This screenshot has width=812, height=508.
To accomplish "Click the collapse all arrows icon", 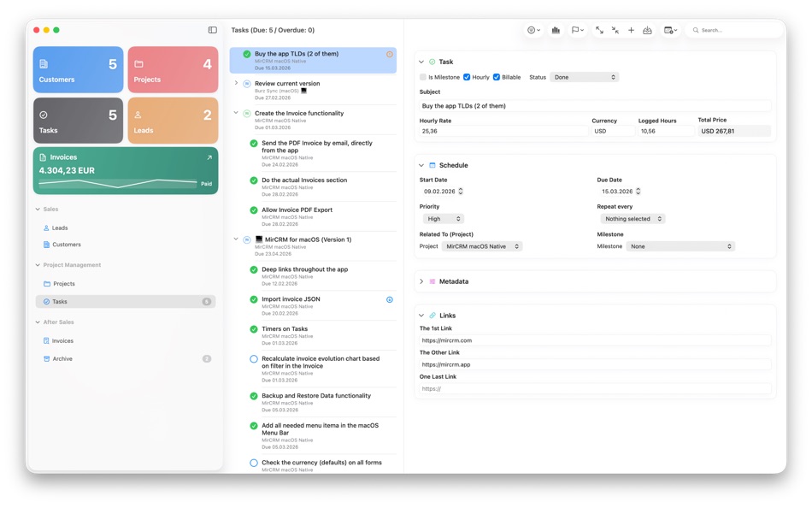I will pos(615,30).
